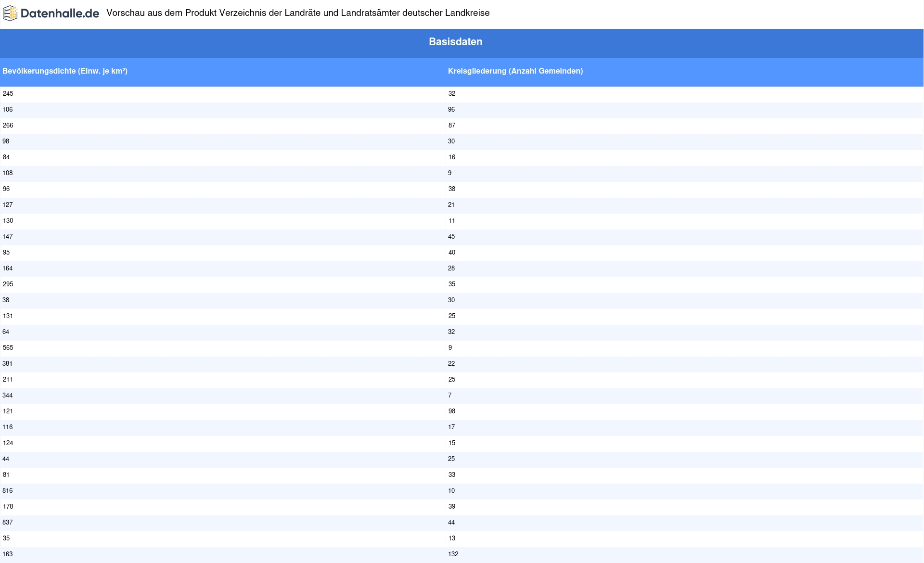The image size is (924, 563).
Task: Select municipality count 98
Action: pyautogui.click(x=451, y=411)
